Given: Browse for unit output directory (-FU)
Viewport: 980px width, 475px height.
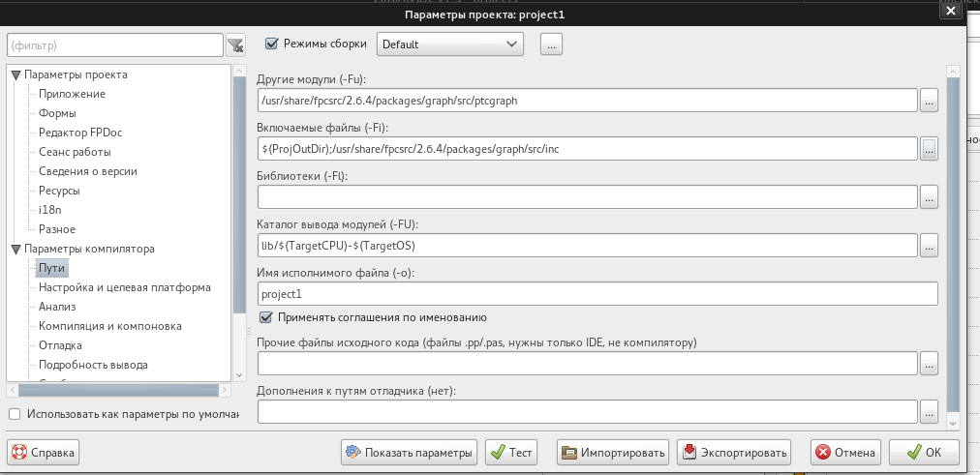Looking at the screenshot, I should (929, 245).
